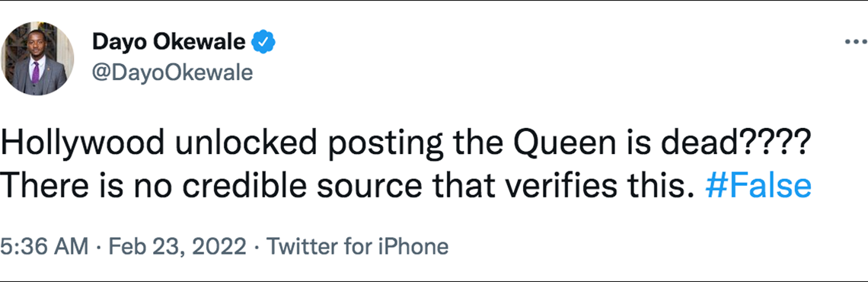The width and height of the screenshot is (868, 282).
Task: Open the #False hashtag
Action: [758, 186]
